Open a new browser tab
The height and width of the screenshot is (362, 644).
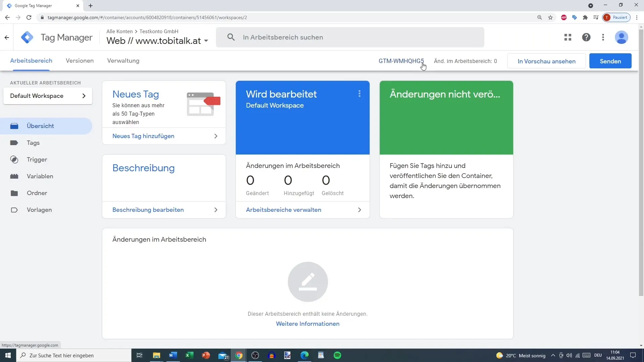pyautogui.click(x=91, y=6)
